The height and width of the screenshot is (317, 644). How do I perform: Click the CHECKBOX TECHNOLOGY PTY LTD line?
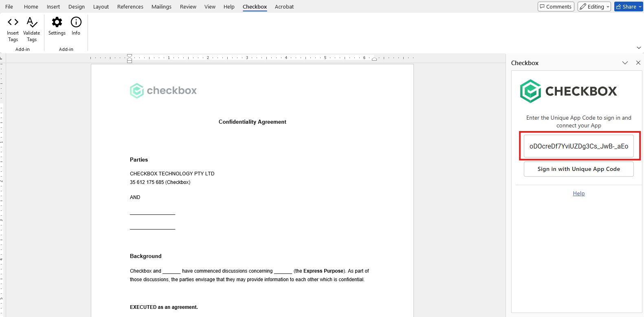click(x=172, y=174)
